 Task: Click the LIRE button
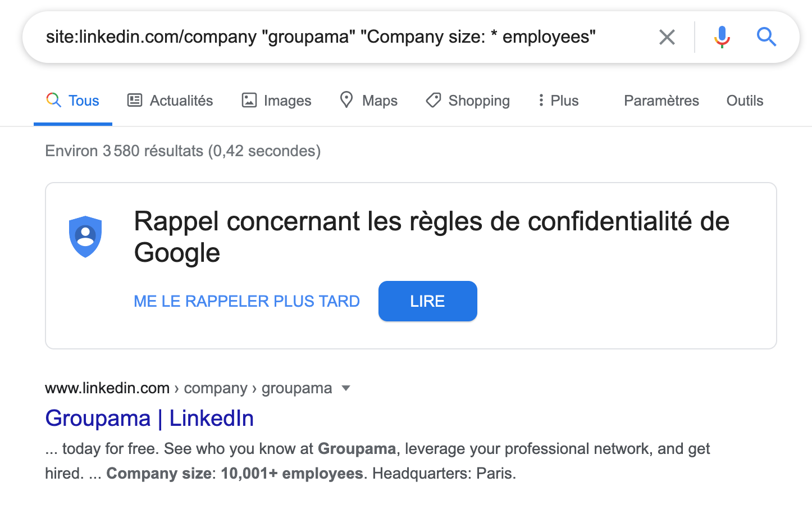(428, 301)
